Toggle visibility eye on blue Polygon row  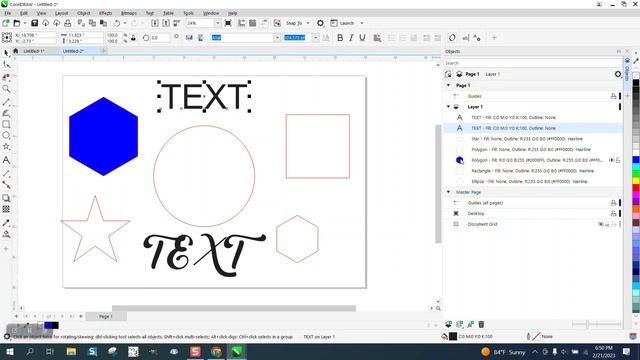click(x=611, y=160)
